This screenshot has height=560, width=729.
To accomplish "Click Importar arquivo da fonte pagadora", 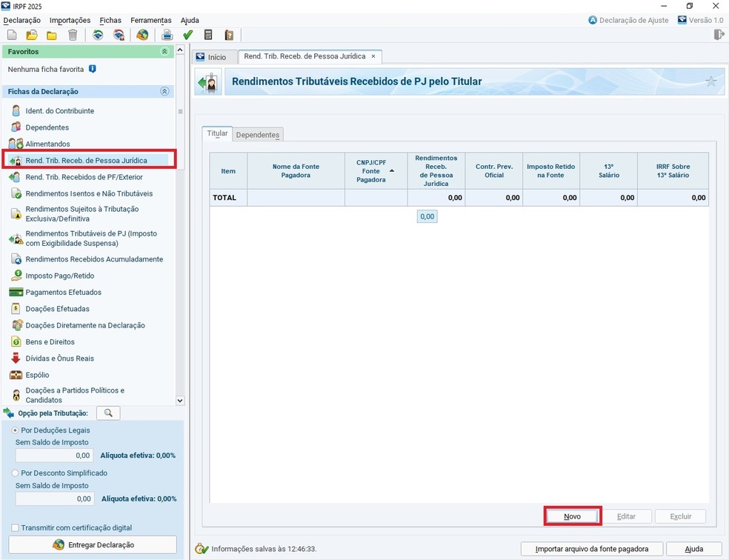I will (x=592, y=549).
